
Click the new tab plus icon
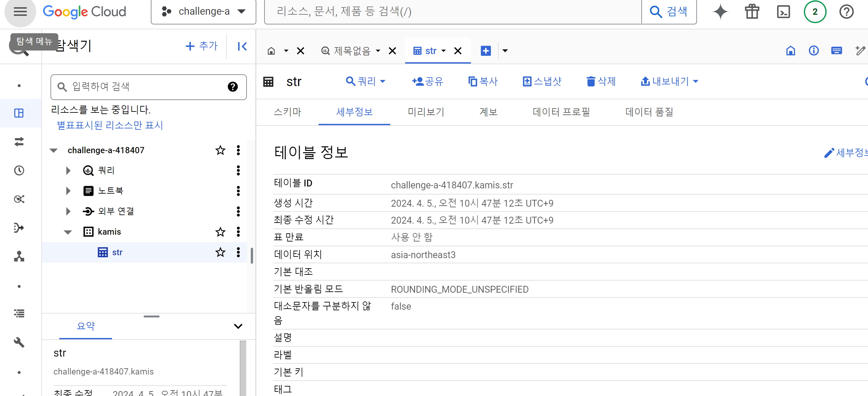pyautogui.click(x=486, y=51)
